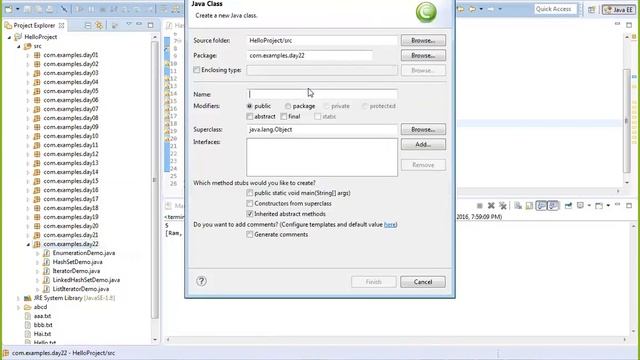The width and height of the screenshot is (640, 360).
Task: Click Clear Console icon
Action: [518, 206]
